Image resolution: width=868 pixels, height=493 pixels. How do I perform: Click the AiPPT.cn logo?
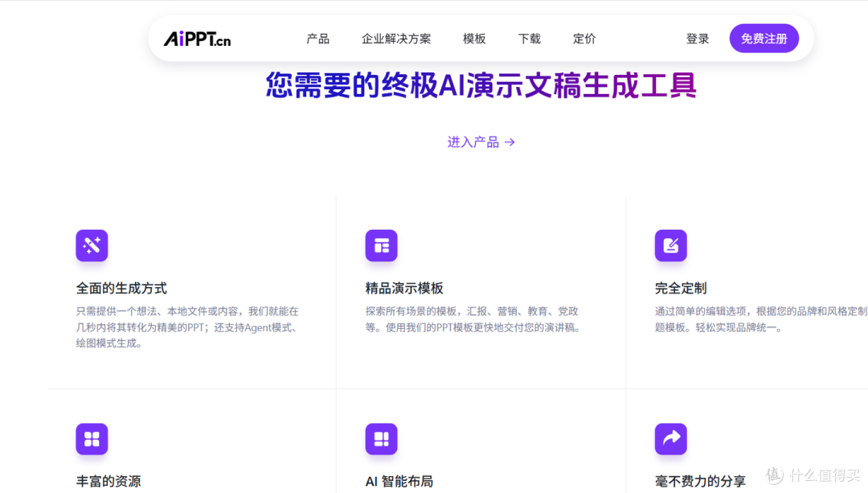[x=197, y=39]
